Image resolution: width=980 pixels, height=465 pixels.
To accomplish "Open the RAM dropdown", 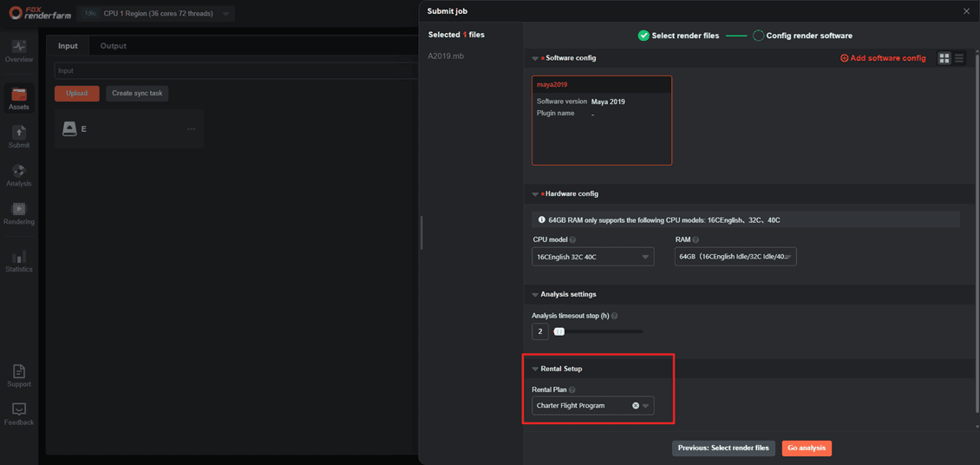I will click(735, 257).
